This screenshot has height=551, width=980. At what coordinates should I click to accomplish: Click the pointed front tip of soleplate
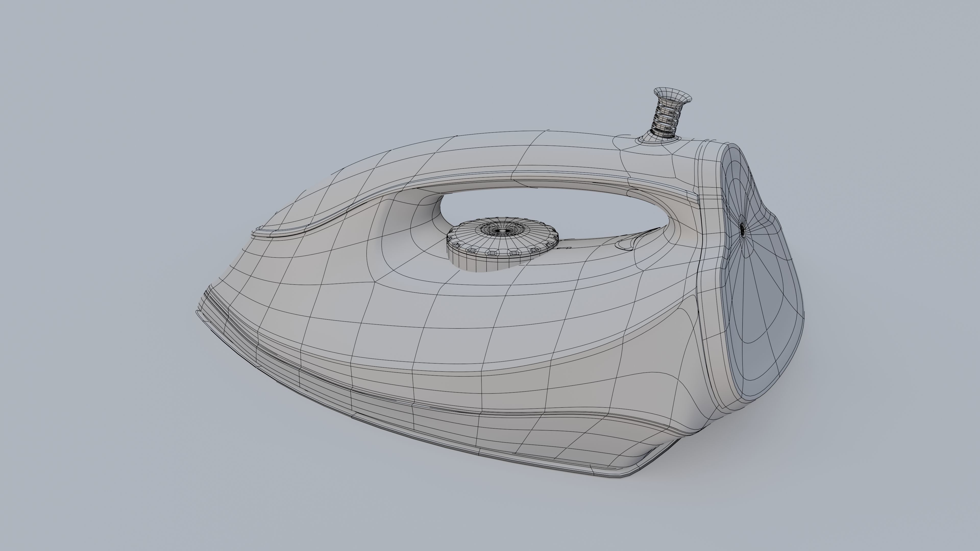coord(199,314)
